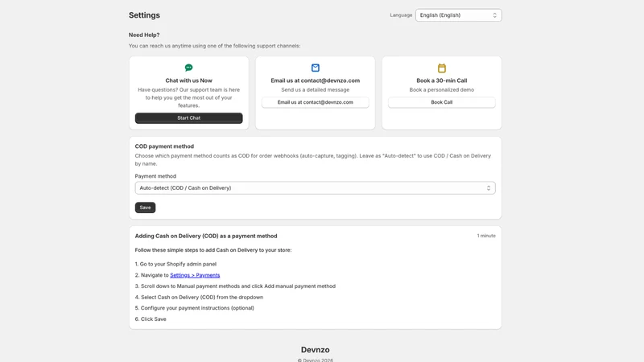This screenshot has height=362, width=644.
Task: Follow the Settings > Payments link
Action: [195, 275]
